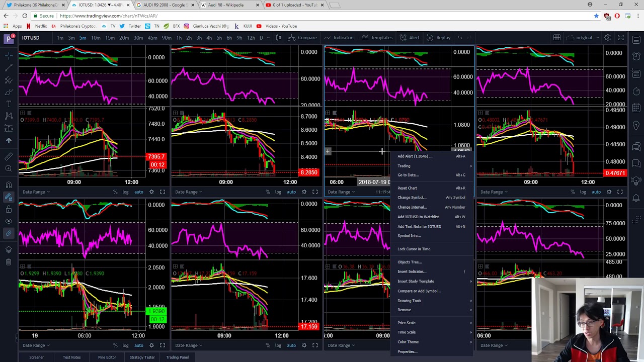Image resolution: width=644 pixels, height=362 pixels.
Task: Open the Text Notes panel
Action: [71, 357]
